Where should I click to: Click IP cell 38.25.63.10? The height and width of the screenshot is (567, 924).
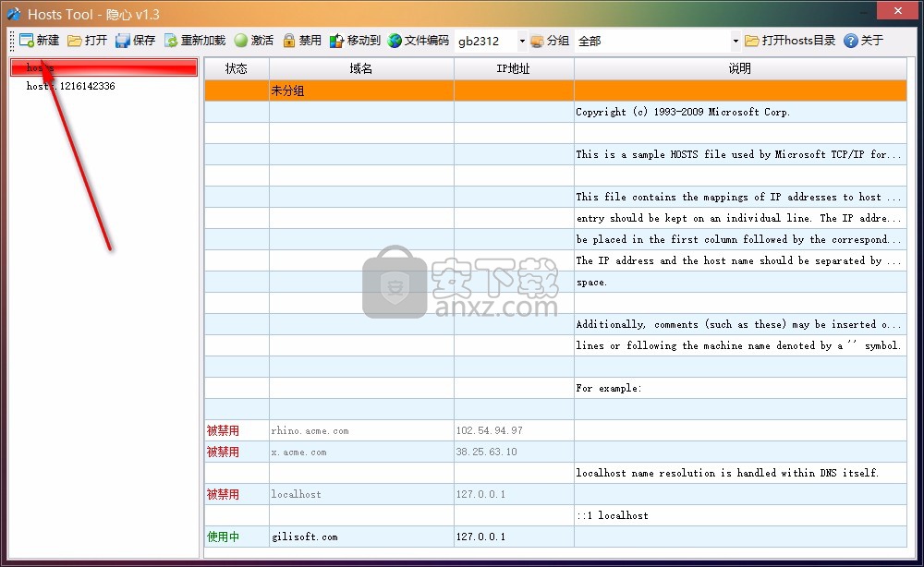pos(514,452)
